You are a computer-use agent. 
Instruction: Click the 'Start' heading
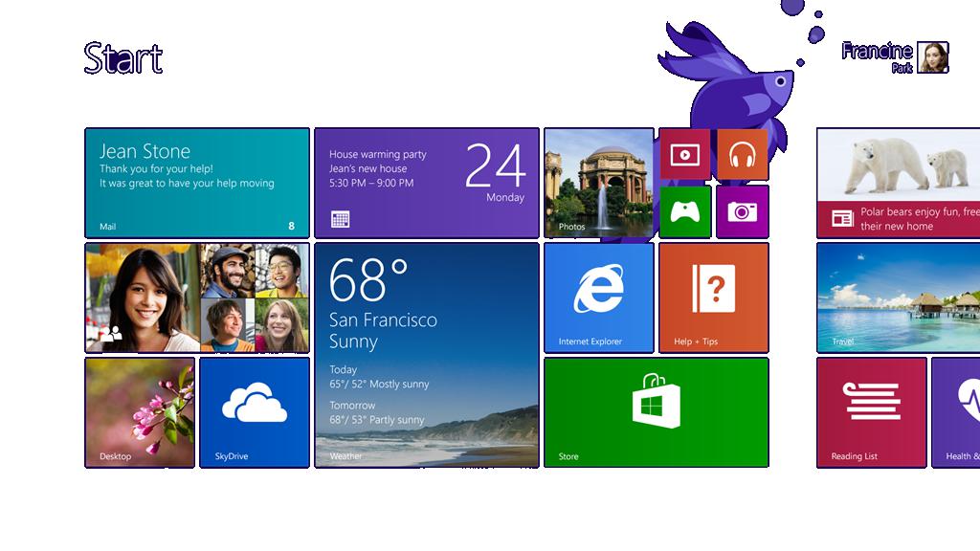tap(123, 58)
